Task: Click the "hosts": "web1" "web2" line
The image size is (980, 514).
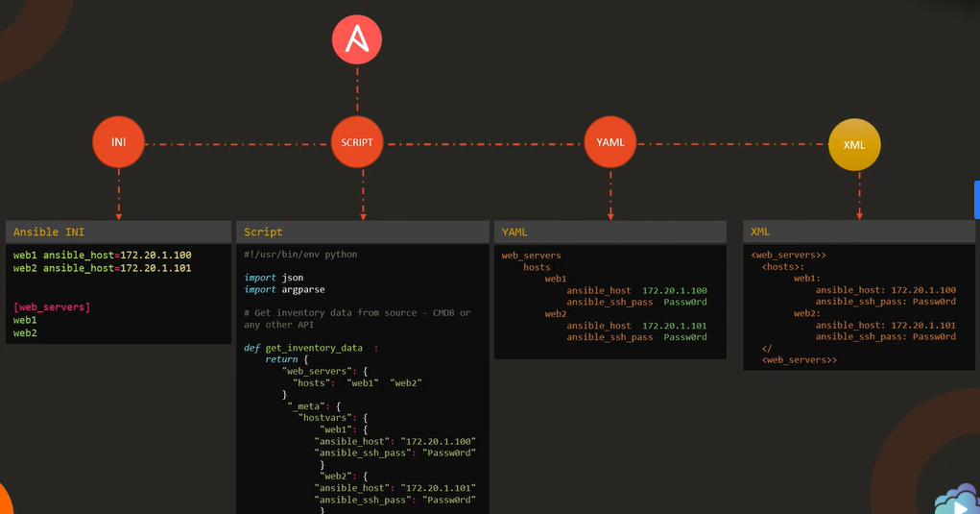Action: coord(357,382)
